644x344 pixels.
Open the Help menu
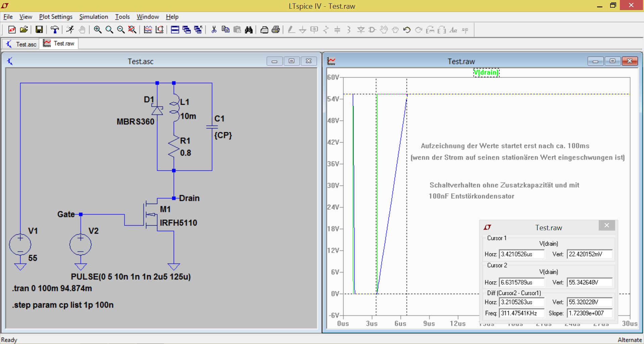(172, 17)
